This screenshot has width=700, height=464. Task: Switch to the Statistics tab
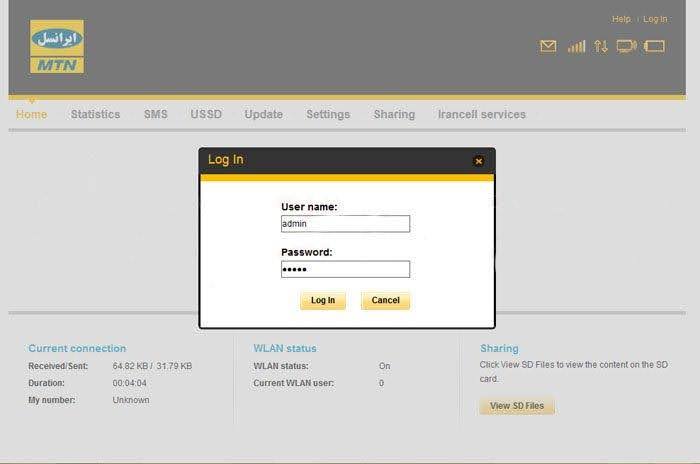[x=96, y=114]
